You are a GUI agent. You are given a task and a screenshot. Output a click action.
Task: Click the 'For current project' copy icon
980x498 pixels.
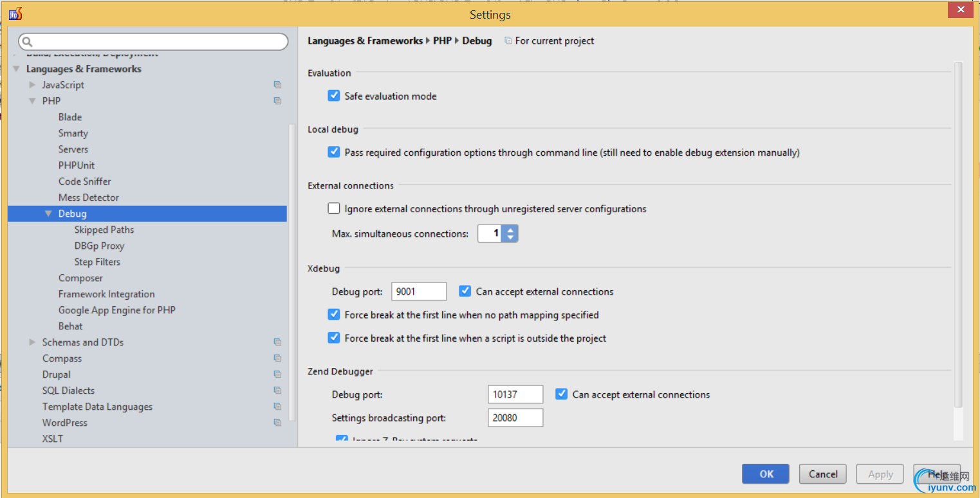(508, 41)
